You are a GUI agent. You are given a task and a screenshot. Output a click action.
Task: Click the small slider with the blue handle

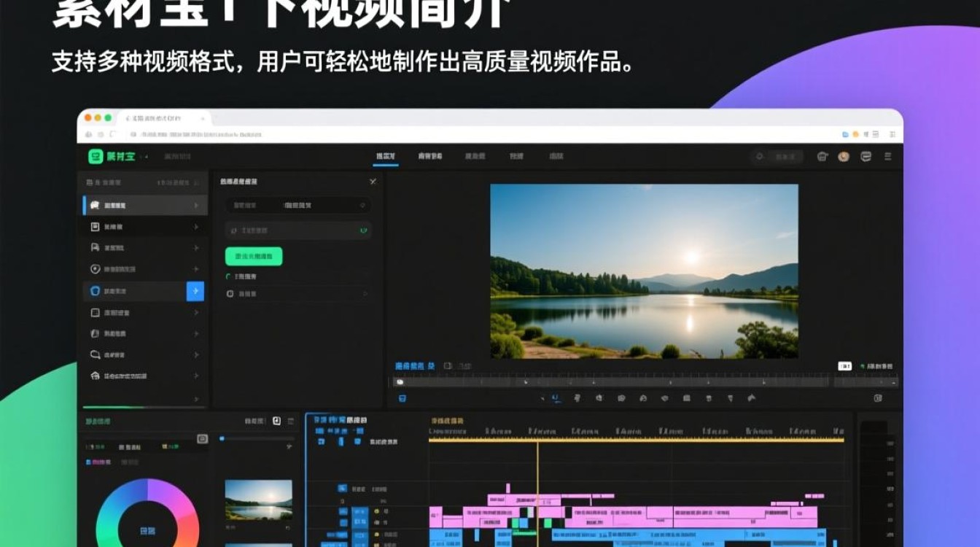(x=257, y=438)
